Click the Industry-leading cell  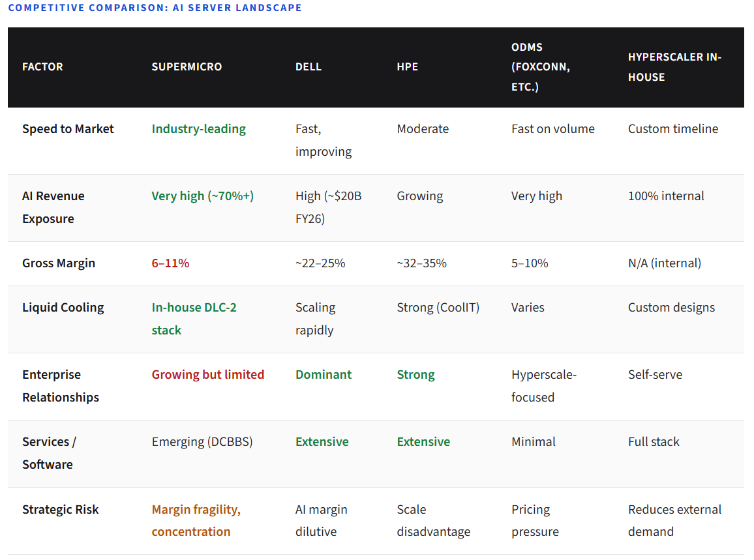[198, 129]
